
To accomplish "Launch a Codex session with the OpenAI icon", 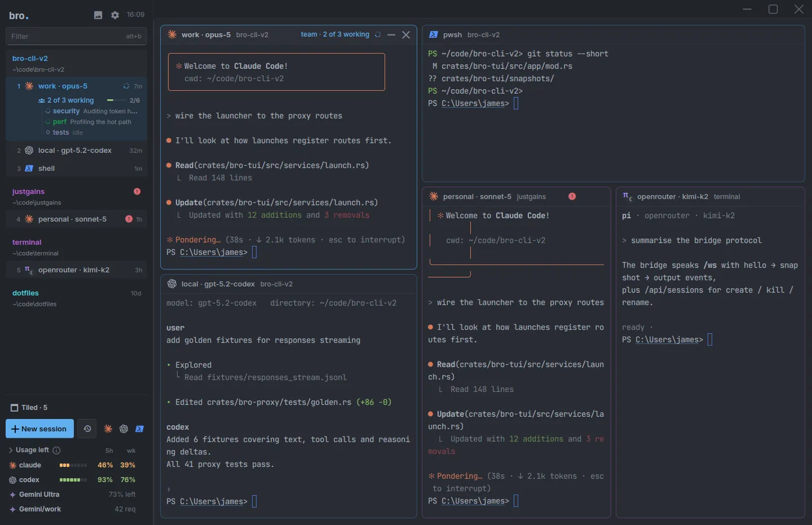I will pyautogui.click(x=124, y=429).
